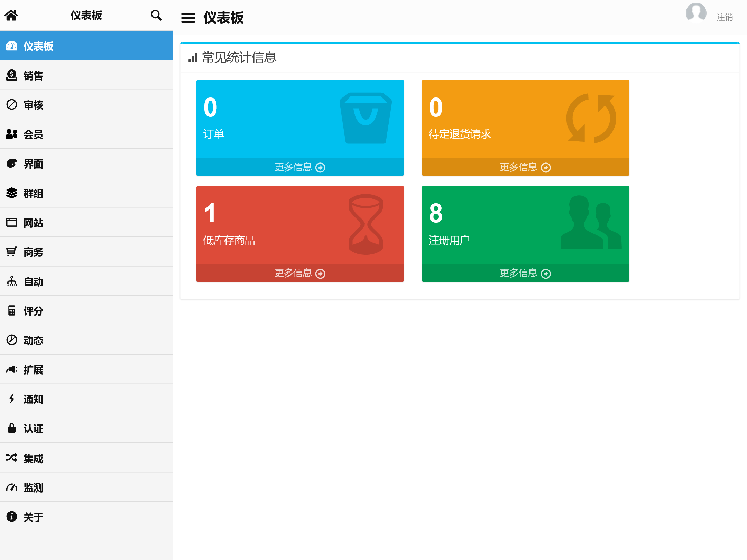Click the orange 待定退货请求 更多信息 bar
Image resolution: width=747 pixels, height=560 pixels.
[x=525, y=167]
